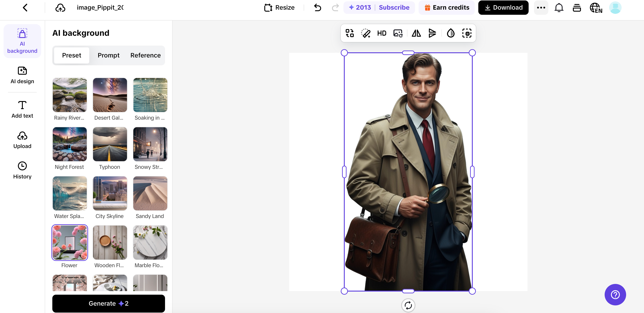Deselect the Flower background preset
The width and height of the screenshot is (644, 313).
(70, 242)
